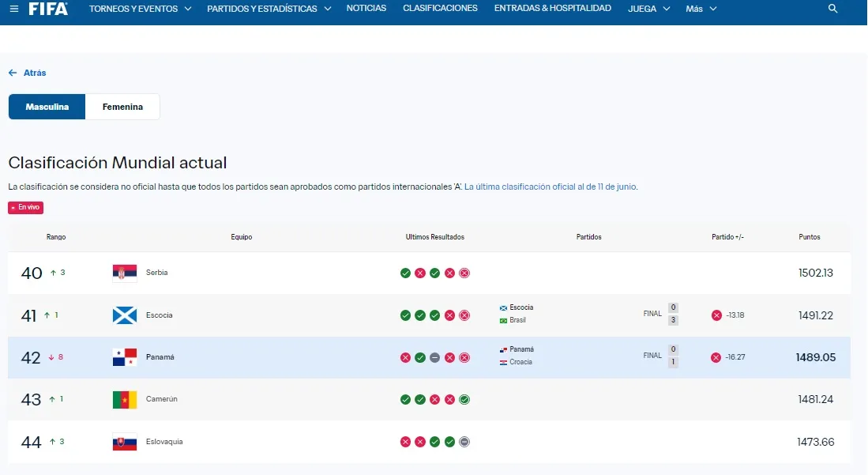Select the Masculina ranking toggle
This screenshot has width=868, height=475.
(47, 107)
